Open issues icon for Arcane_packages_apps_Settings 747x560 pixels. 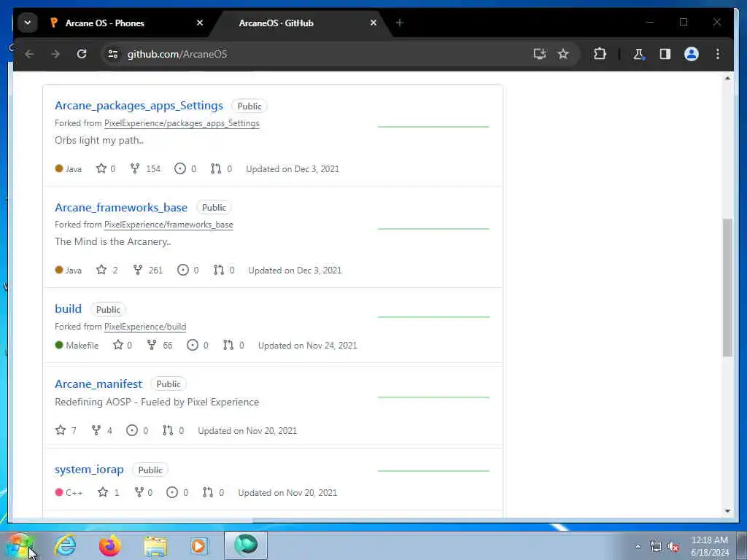(x=180, y=168)
